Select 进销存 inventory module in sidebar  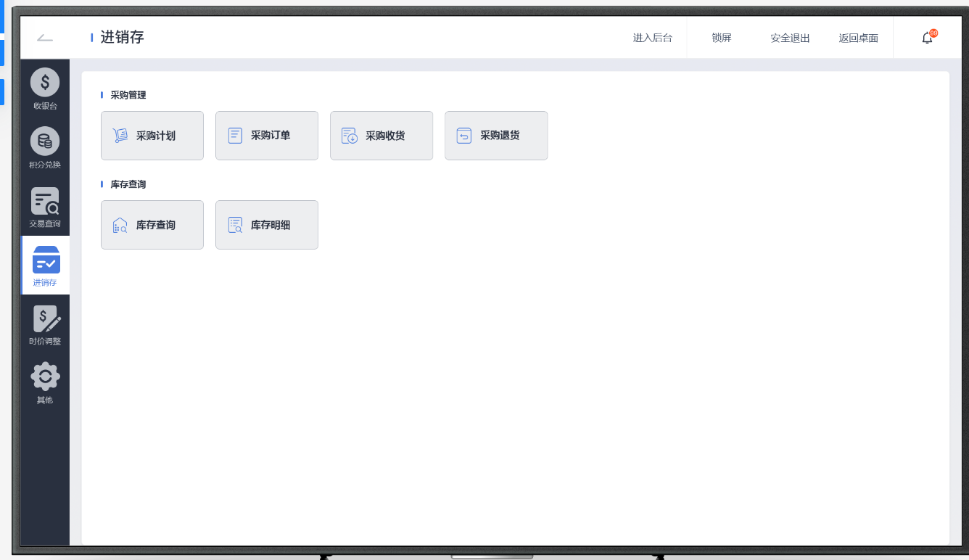(45, 265)
